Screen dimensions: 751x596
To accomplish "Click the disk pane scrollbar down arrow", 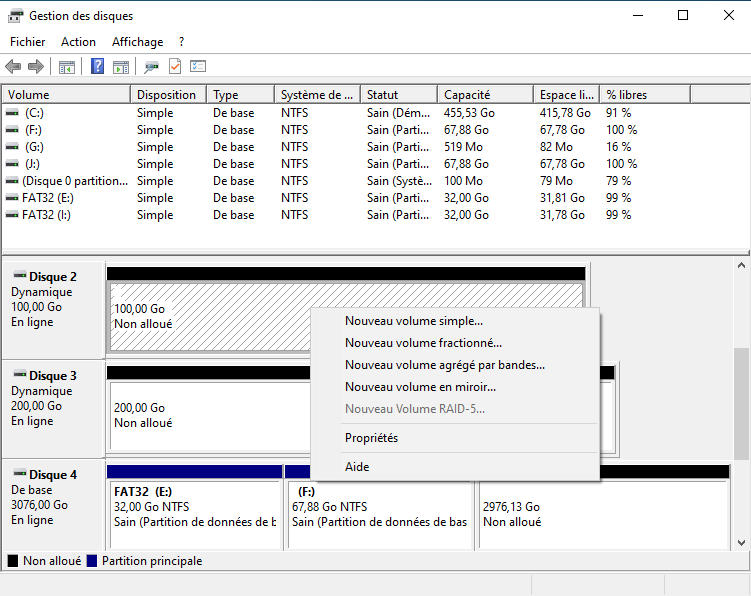I will coord(742,542).
